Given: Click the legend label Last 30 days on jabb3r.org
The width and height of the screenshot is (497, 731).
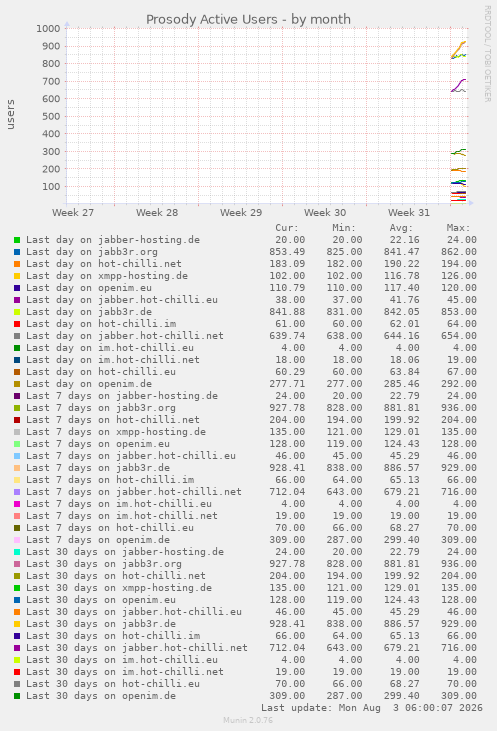Looking at the screenshot, I should [104, 564].
